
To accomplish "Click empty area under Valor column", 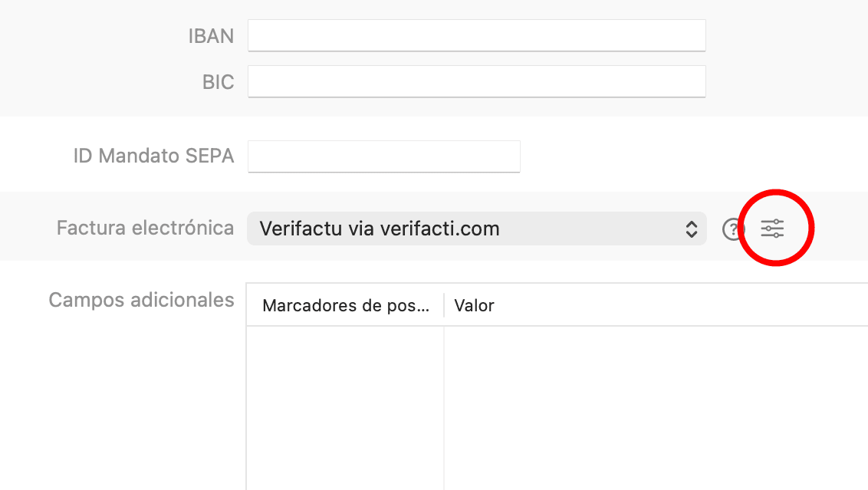I will pos(652,414).
